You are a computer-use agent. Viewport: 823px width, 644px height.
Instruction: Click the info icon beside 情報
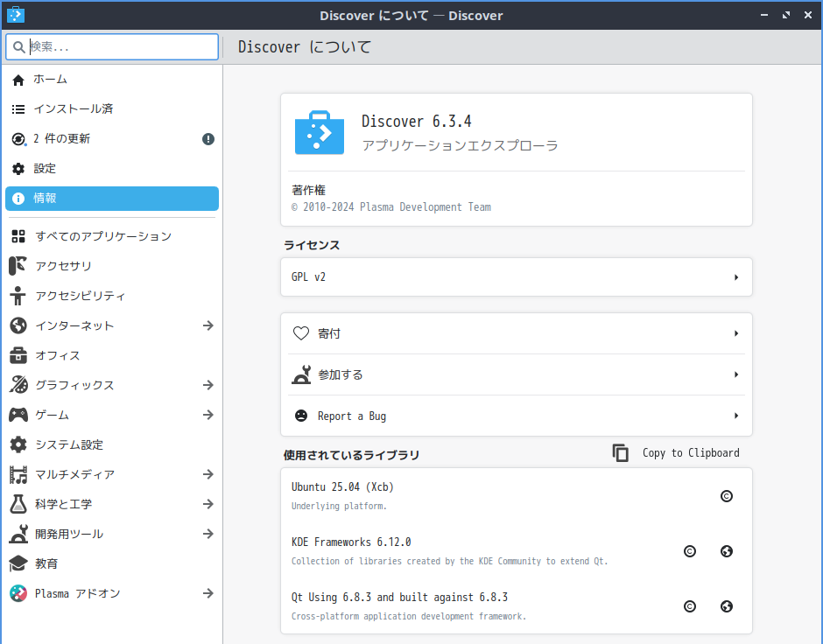(x=18, y=199)
